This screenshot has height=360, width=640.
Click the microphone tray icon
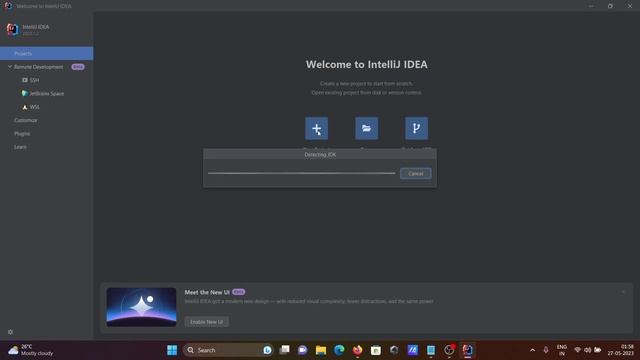click(546, 350)
